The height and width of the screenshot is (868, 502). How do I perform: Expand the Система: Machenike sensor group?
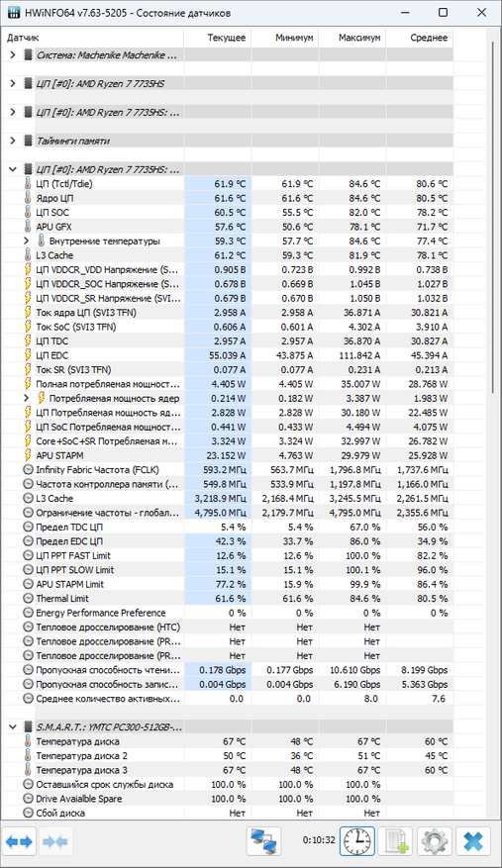click(13, 54)
